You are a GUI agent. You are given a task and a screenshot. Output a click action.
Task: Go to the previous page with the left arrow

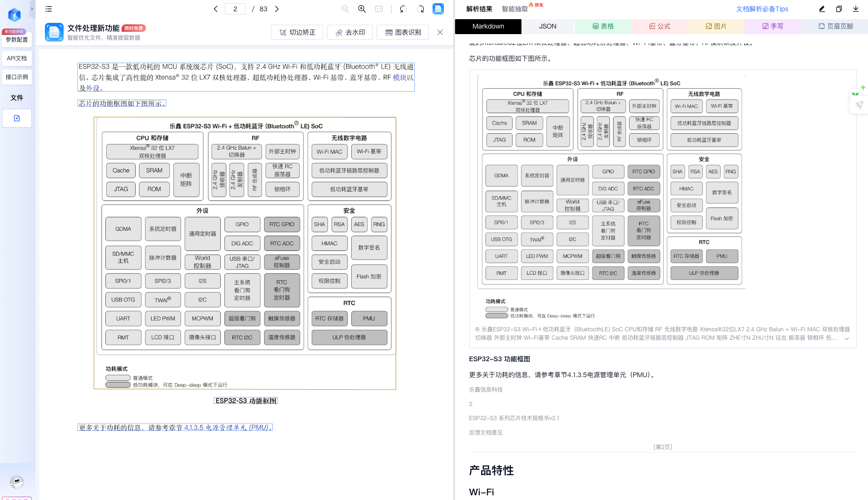[216, 9]
